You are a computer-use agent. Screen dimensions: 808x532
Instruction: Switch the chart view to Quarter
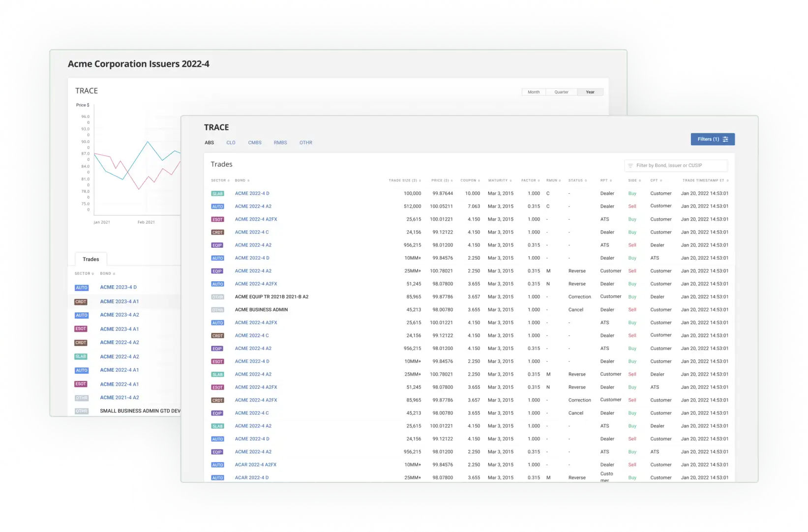[x=561, y=92]
